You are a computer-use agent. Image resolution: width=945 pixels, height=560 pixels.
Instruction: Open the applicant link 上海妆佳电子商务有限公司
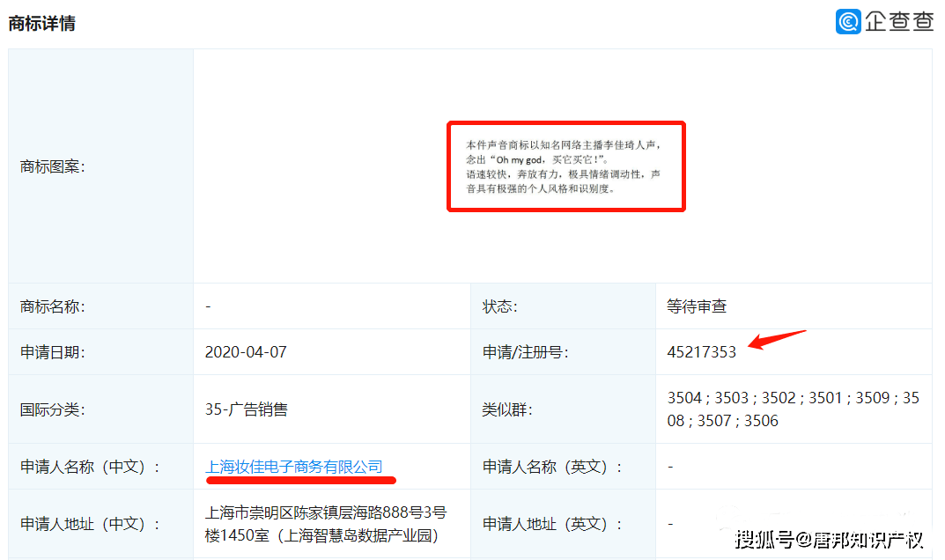point(294,467)
